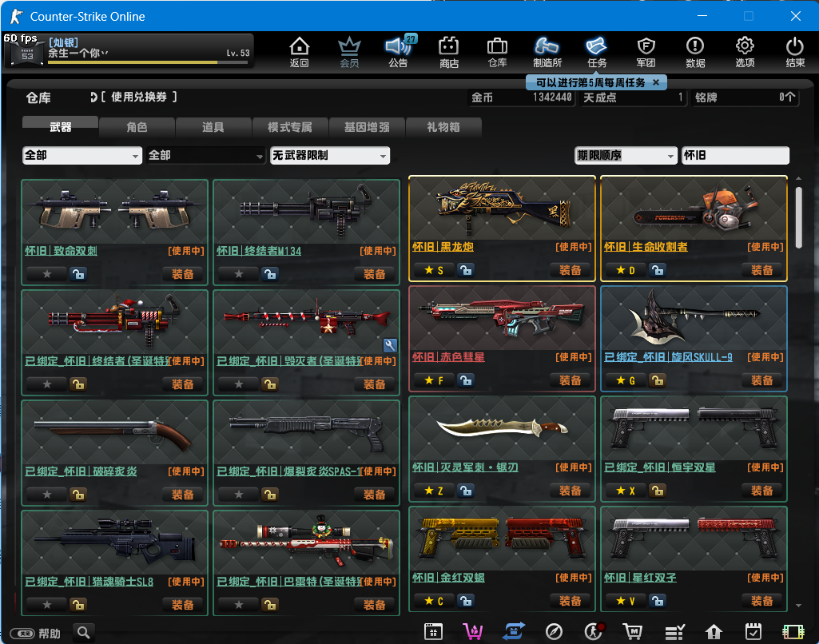The image size is (819, 644).
Task: Expand the 无武器限制 dropdown
Action: (x=330, y=155)
